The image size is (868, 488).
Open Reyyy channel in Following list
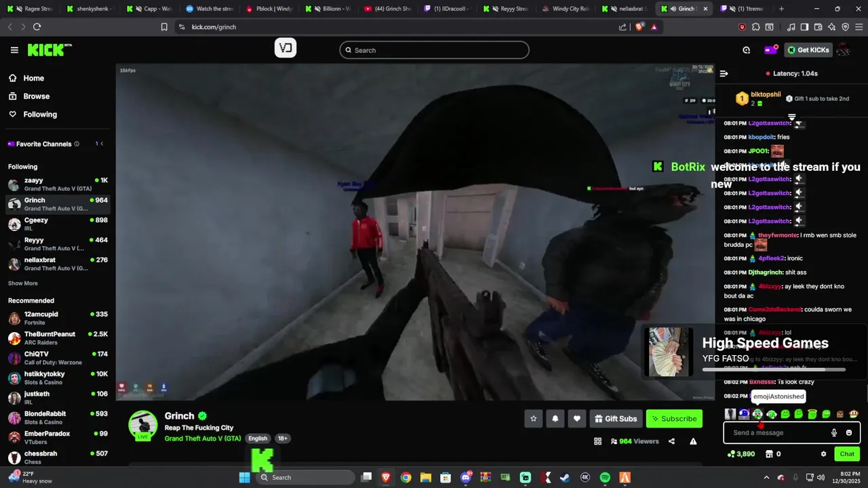[58, 244]
